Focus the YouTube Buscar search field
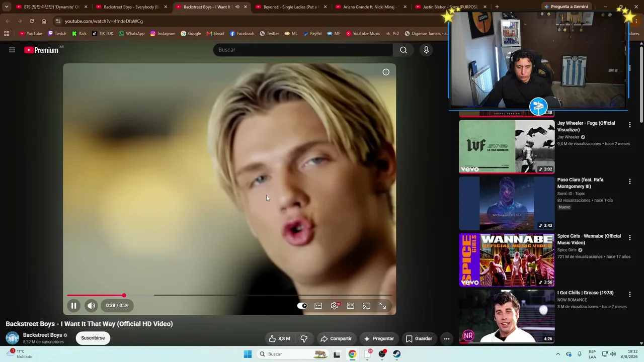The width and height of the screenshot is (644, 362). (x=303, y=50)
